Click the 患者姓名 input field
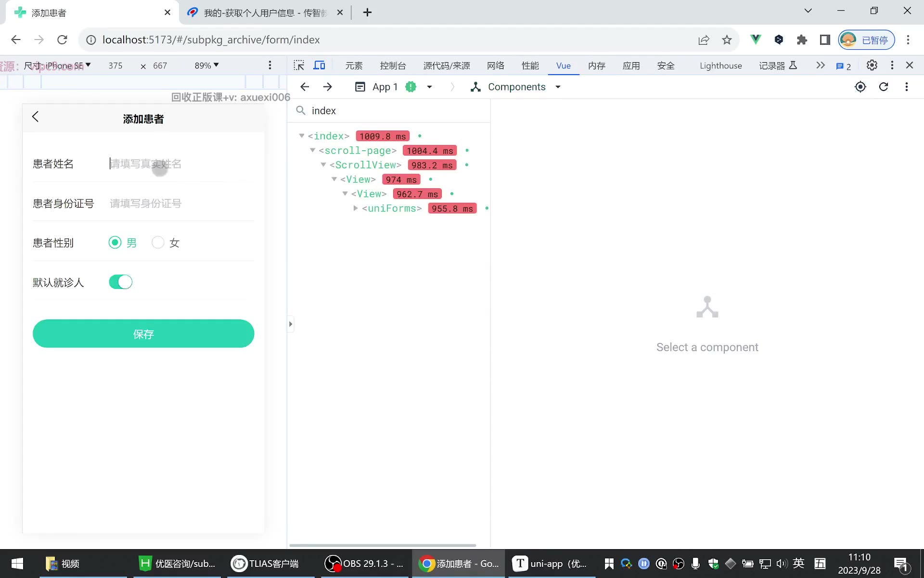 coord(182,164)
